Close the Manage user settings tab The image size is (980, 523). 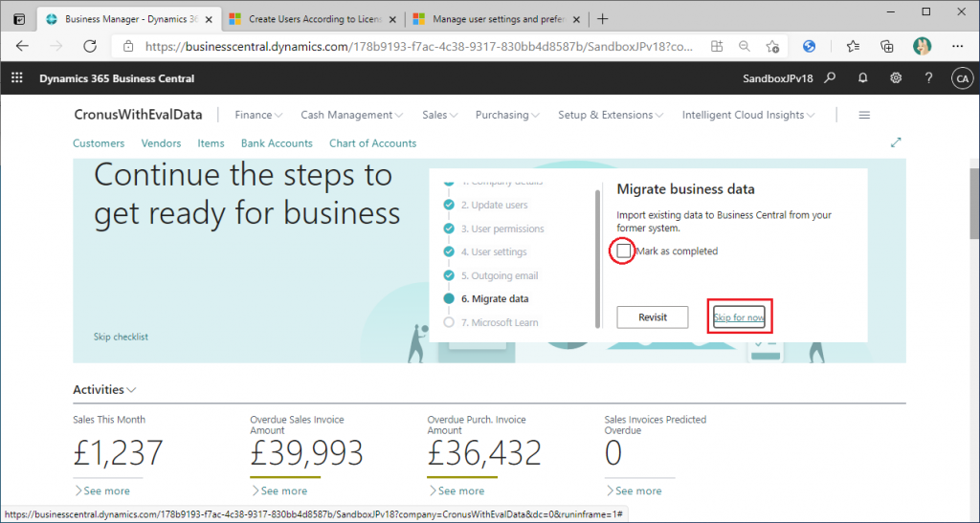pos(576,19)
